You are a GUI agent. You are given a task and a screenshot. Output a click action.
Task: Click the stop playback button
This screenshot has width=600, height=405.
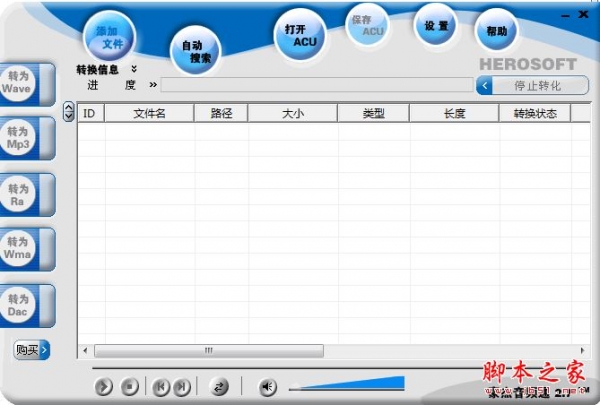point(130,387)
